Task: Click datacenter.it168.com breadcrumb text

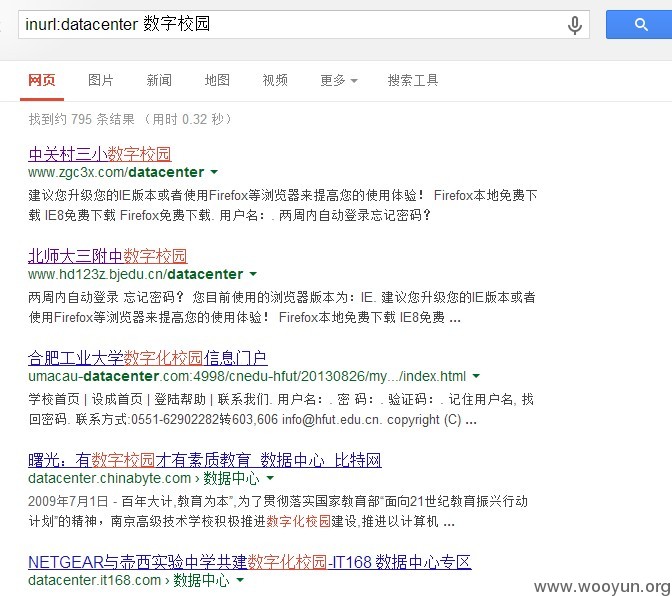Action: 94,580
